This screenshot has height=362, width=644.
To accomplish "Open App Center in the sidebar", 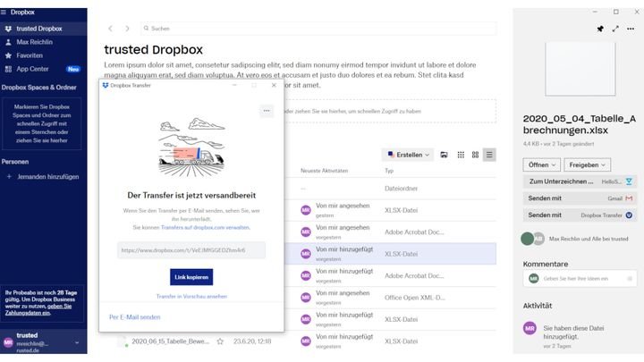I will 32,69.
